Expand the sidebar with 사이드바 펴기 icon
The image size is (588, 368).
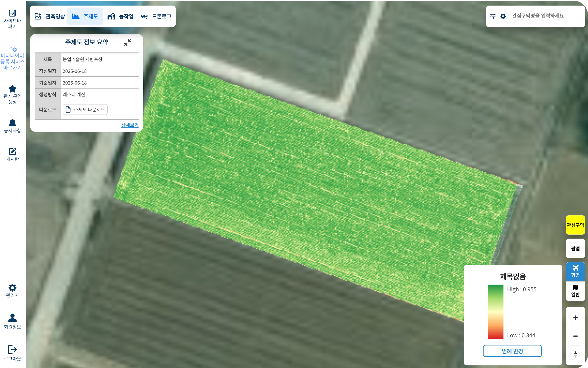(12, 13)
